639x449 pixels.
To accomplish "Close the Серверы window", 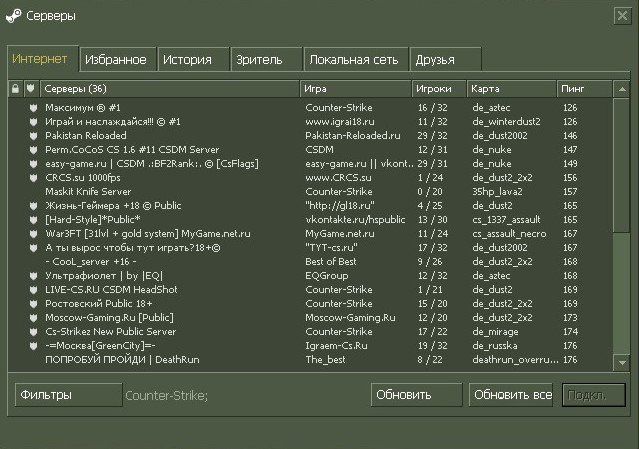I will click(622, 16).
